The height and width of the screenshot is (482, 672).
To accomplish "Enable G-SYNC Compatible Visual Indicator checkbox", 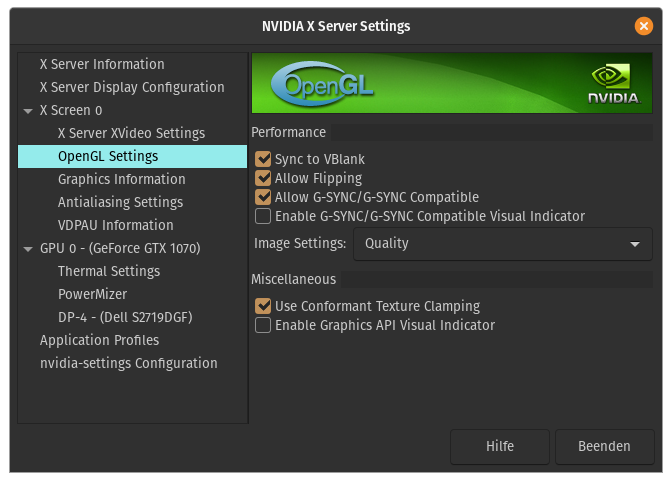I will click(x=264, y=216).
